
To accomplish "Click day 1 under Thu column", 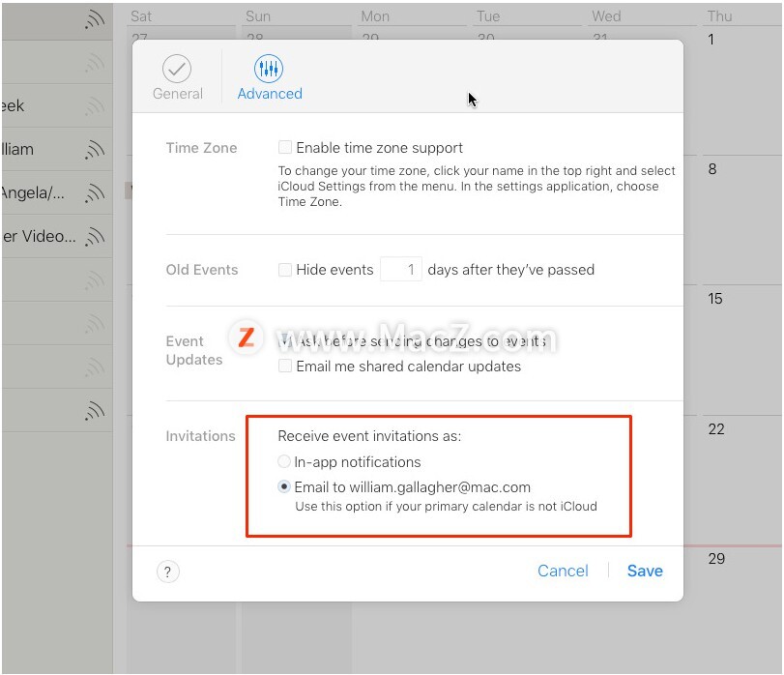I will click(x=711, y=40).
